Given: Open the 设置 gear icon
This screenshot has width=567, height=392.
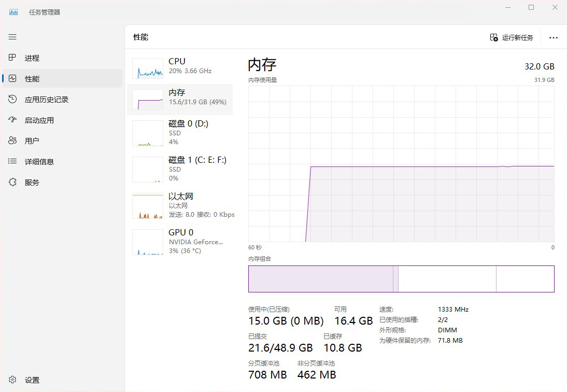Looking at the screenshot, I should (12, 380).
